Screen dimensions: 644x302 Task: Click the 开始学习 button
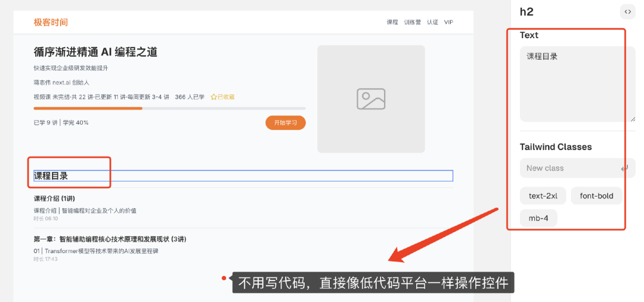[x=286, y=123]
